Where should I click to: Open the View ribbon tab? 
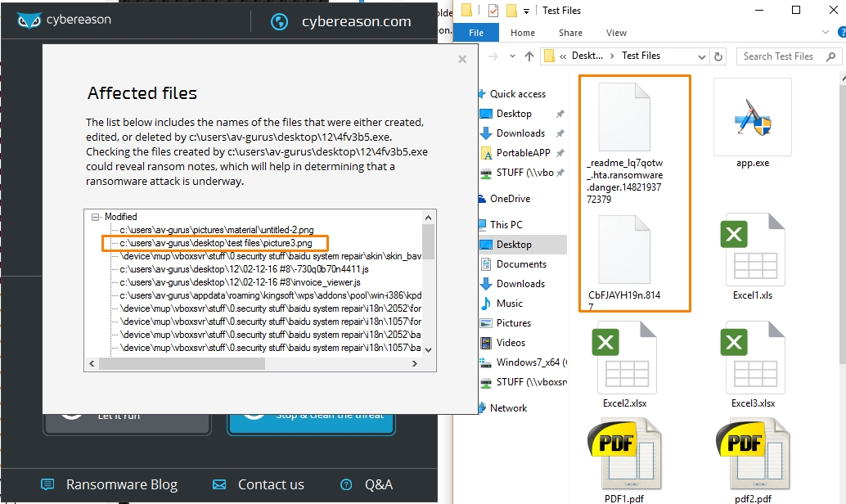pos(616,33)
